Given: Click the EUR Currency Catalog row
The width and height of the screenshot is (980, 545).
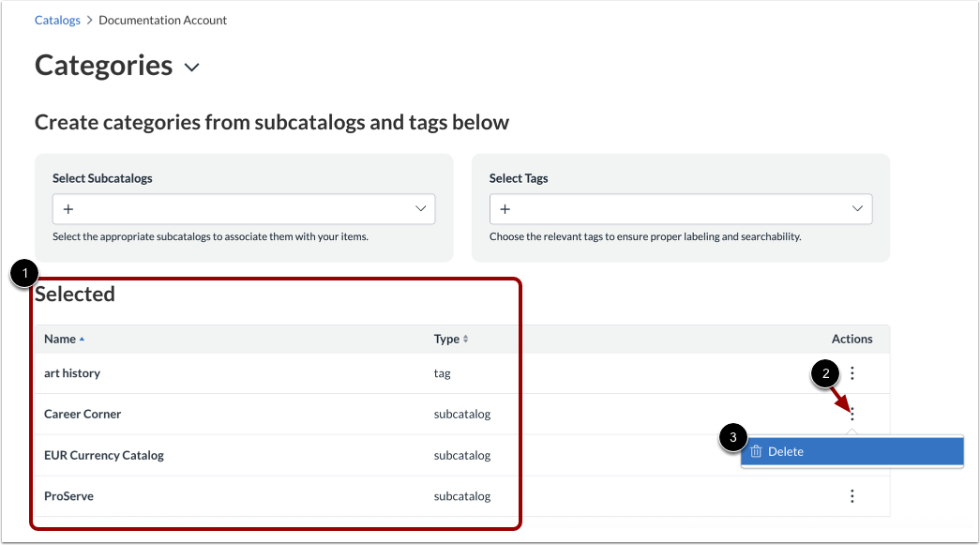Looking at the screenshot, I should tap(103, 455).
